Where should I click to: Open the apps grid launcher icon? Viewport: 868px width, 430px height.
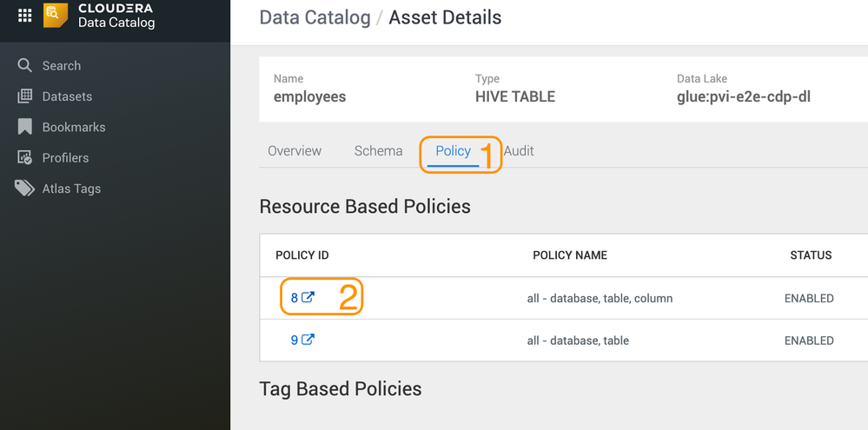(25, 16)
